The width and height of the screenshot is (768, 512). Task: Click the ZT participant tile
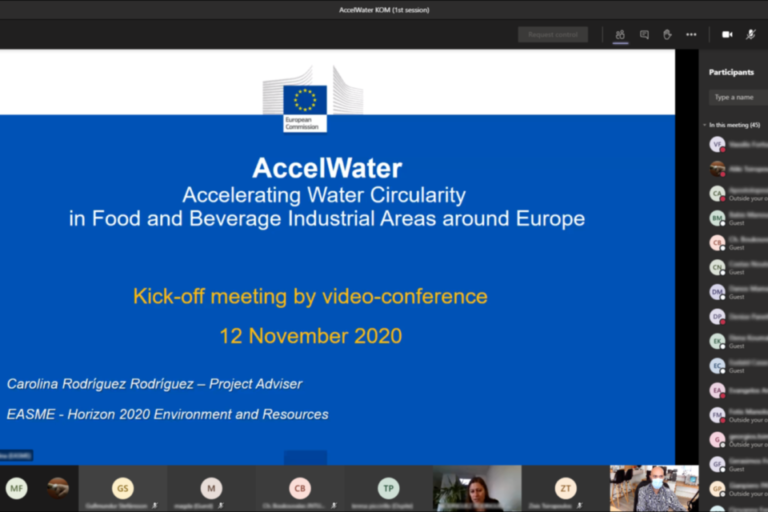click(566, 488)
